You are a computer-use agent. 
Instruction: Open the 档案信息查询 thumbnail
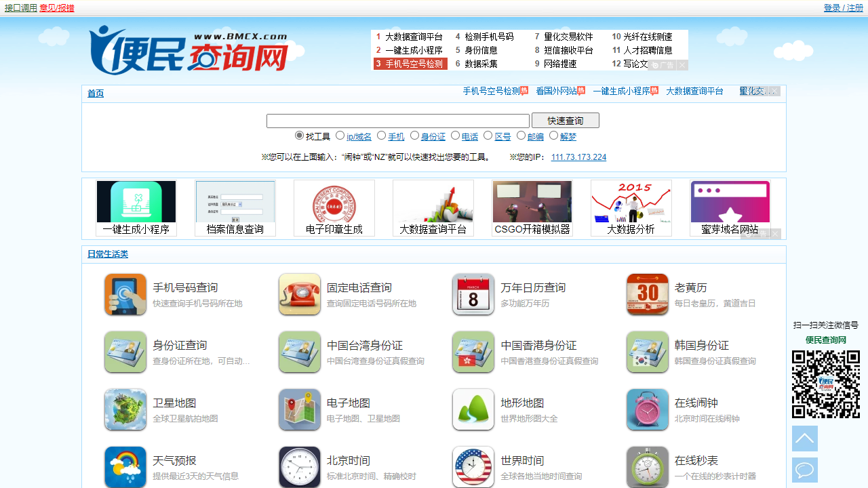(x=235, y=208)
